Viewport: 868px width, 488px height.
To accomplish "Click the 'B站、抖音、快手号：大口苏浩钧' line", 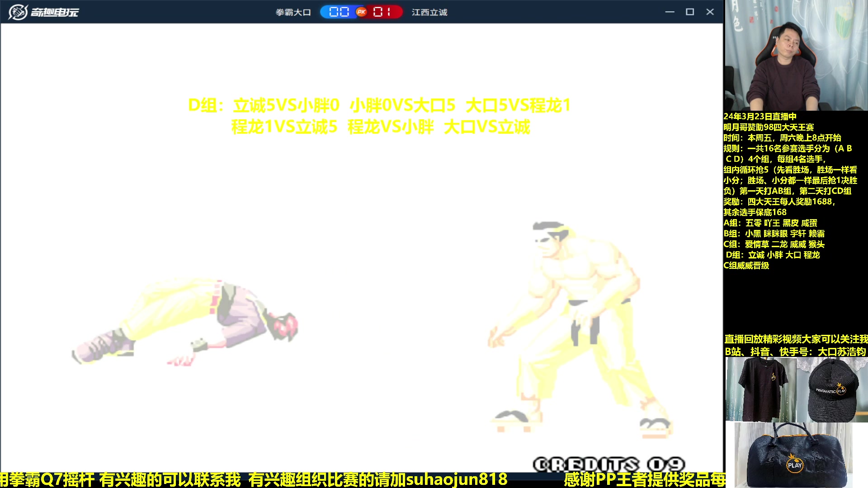I will pos(796,352).
